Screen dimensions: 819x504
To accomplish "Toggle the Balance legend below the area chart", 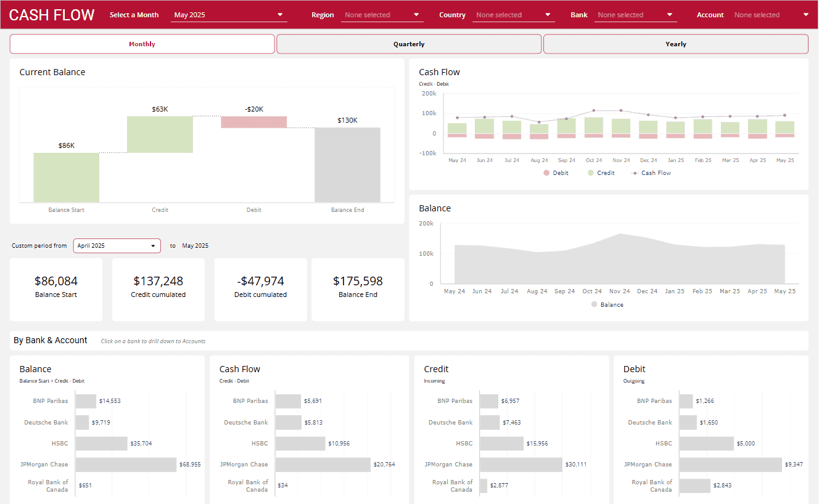I will [x=607, y=304].
